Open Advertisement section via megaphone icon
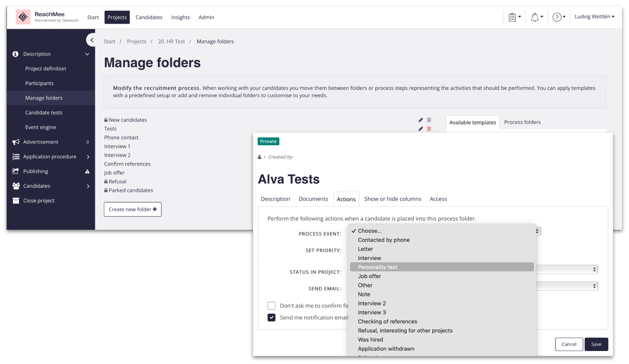The image size is (629, 364). click(15, 142)
